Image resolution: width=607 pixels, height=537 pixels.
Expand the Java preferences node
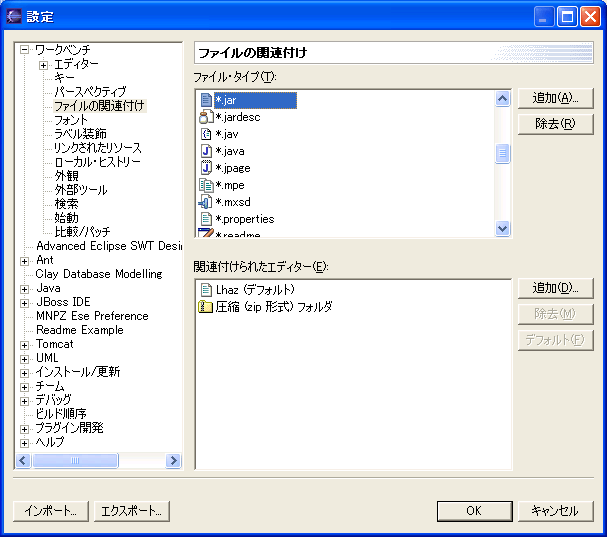tap(24, 289)
